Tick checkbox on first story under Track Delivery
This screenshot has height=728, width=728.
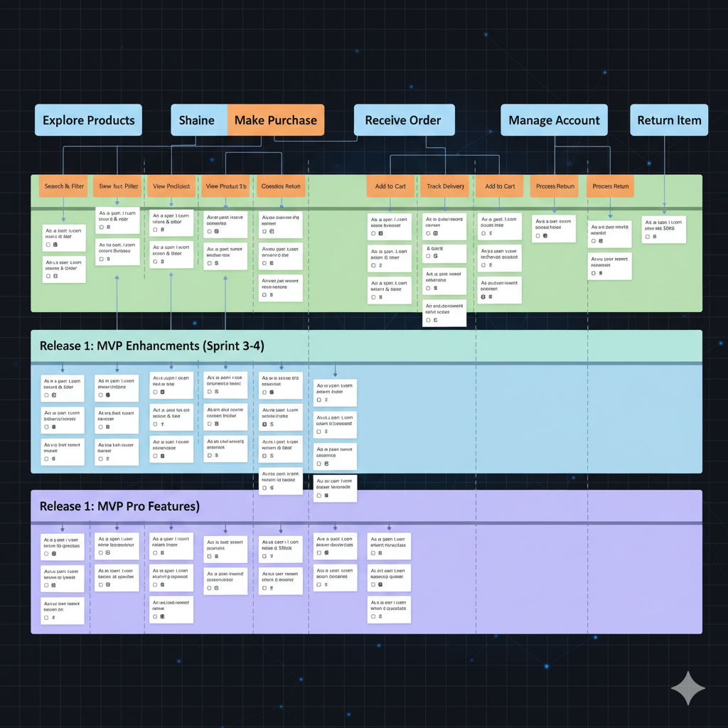click(x=427, y=233)
